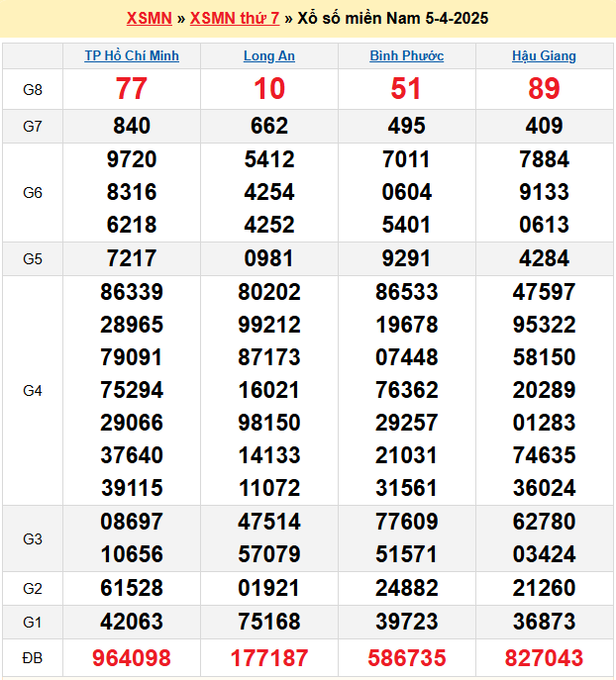Open the XSMN breadcrumb link

(149, 19)
